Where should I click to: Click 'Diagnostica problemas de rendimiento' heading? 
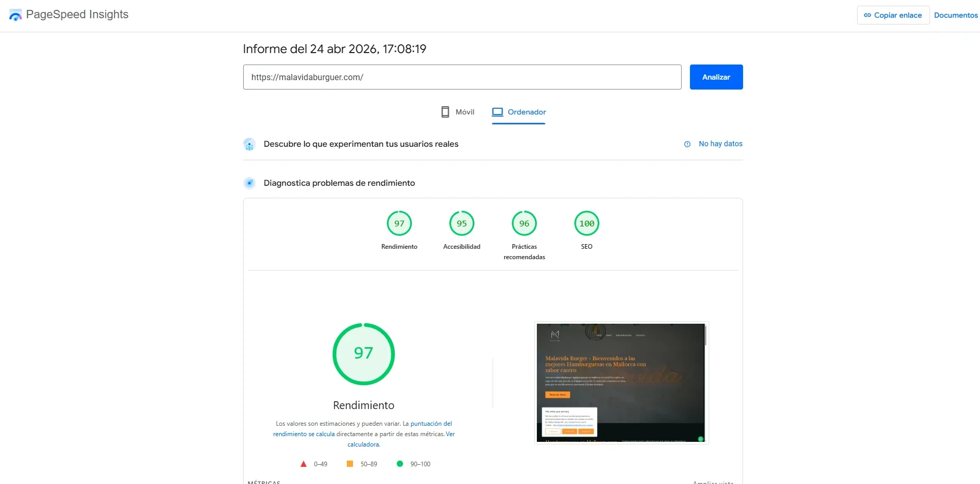point(339,183)
